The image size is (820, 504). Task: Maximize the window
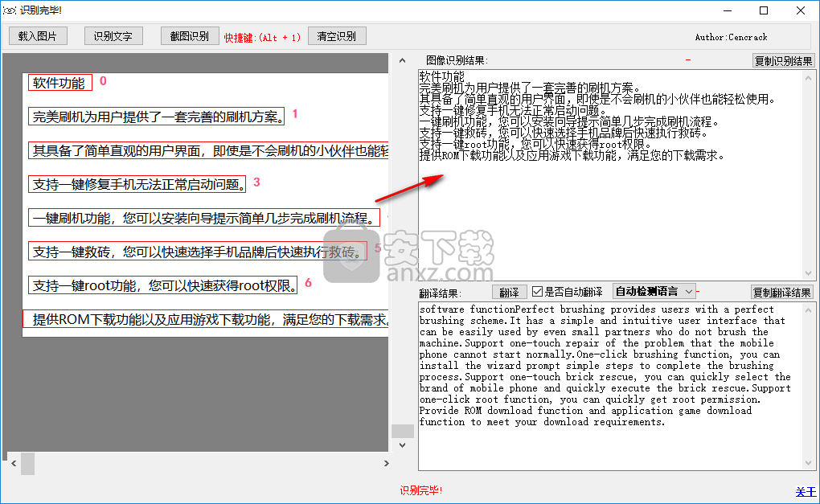(764, 10)
